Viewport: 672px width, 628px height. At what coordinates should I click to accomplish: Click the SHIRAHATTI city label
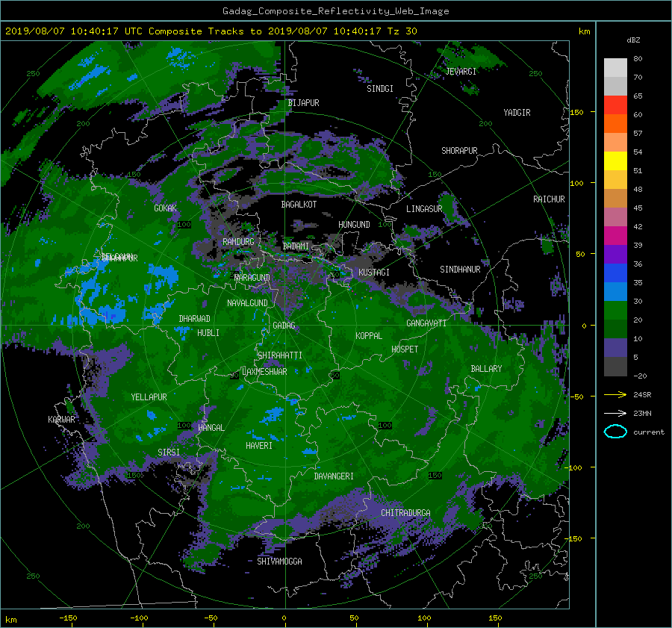[280, 355]
